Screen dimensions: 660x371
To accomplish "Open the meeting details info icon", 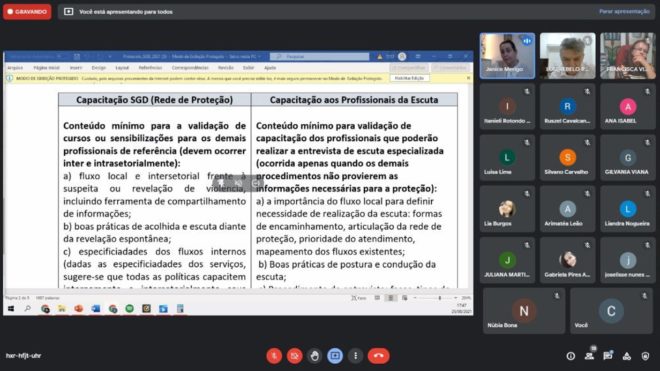I will coord(570,356).
